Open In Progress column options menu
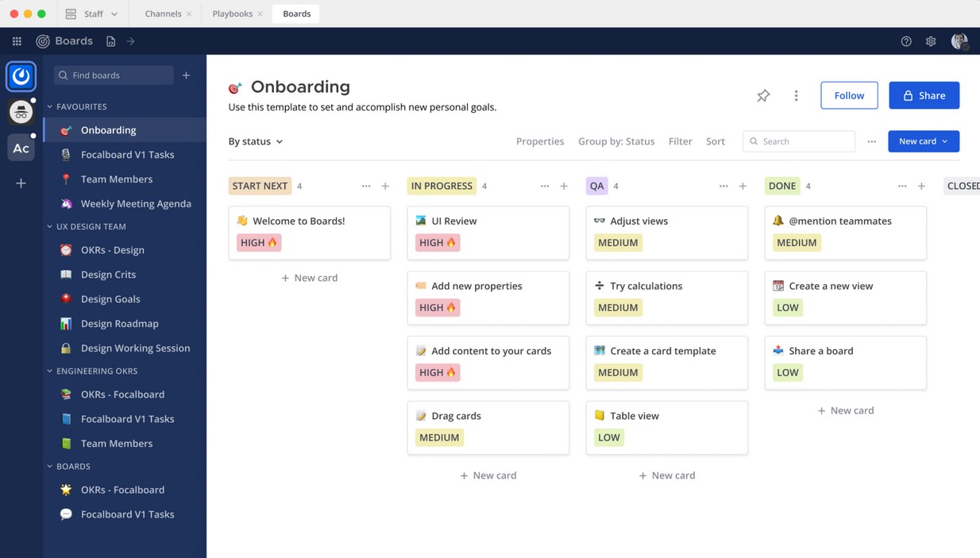Viewport: 980px width, 558px height. [545, 186]
